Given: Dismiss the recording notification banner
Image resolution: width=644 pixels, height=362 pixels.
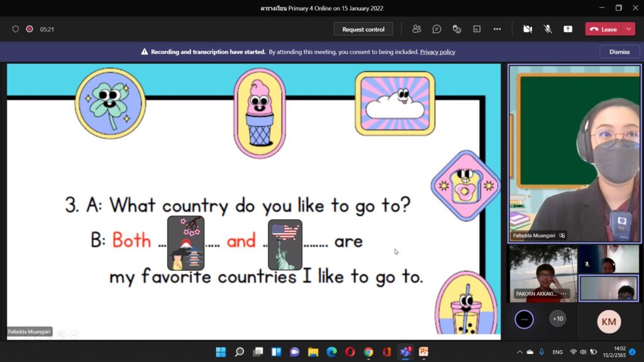Looking at the screenshot, I should point(619,52).
